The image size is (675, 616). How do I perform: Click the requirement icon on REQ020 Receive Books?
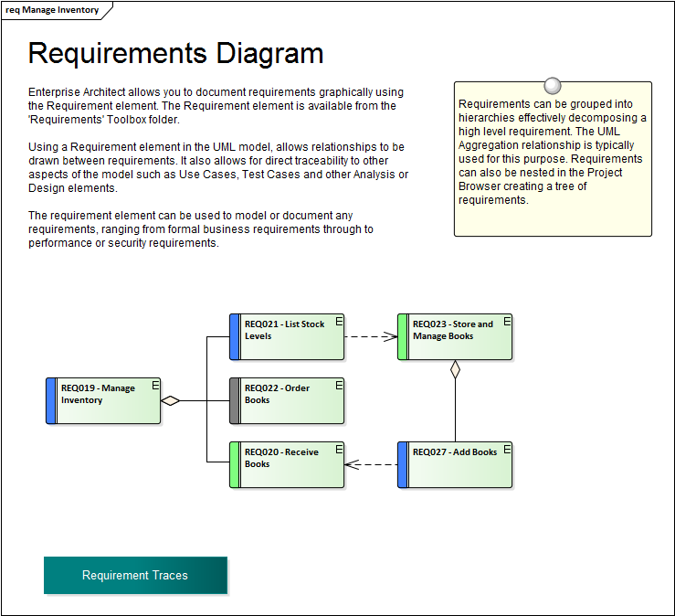(339, 449)
